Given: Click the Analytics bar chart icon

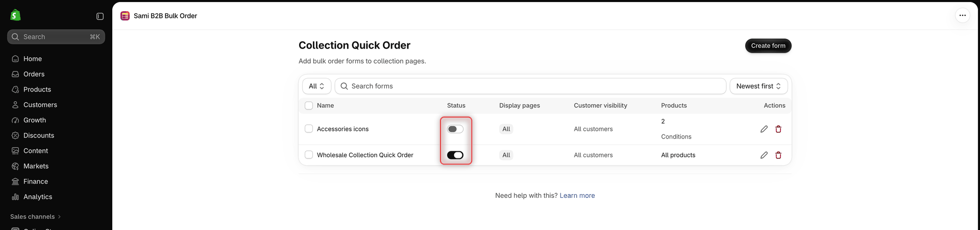Looking at the screenshot, I should click(x=15, y=197).
